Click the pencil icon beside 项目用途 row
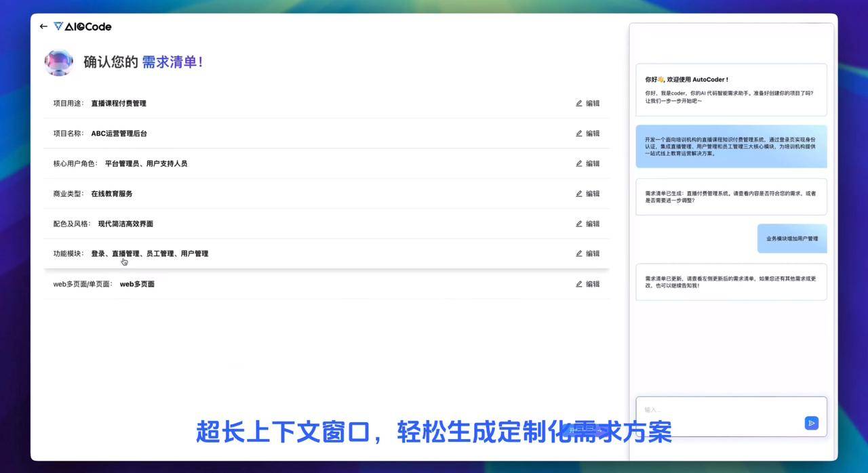868x473 pixels. click(x=579, y=103)
